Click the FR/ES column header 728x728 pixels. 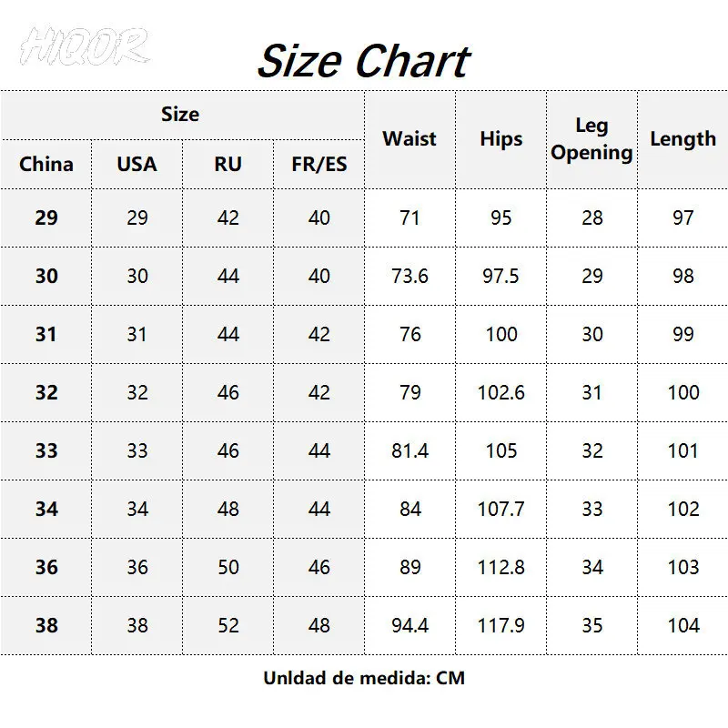pos(318,165)
